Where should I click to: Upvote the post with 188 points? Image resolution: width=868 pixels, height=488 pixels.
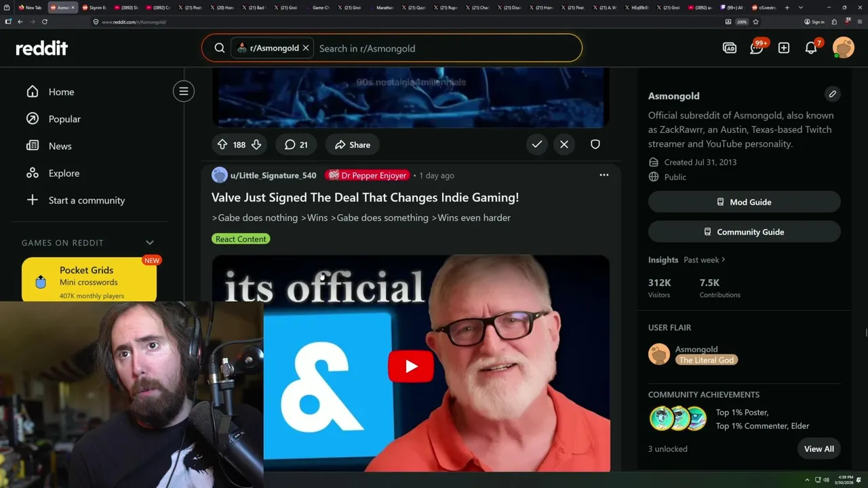(x=222, y=144)
